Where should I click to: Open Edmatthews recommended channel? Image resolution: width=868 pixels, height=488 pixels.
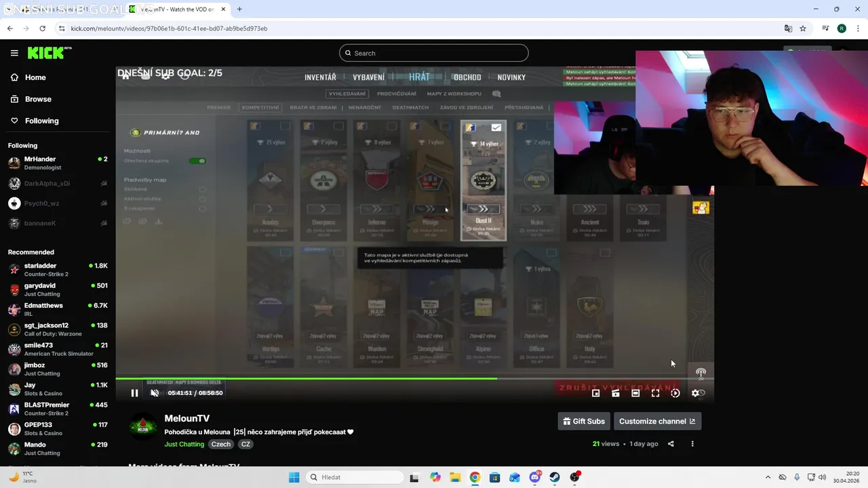coord(58,310)
